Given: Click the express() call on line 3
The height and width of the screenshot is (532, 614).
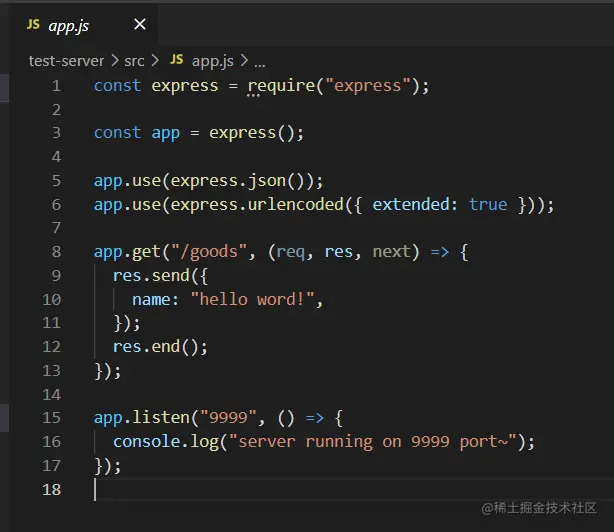Looking at the screenshot, I should point(251,133).
